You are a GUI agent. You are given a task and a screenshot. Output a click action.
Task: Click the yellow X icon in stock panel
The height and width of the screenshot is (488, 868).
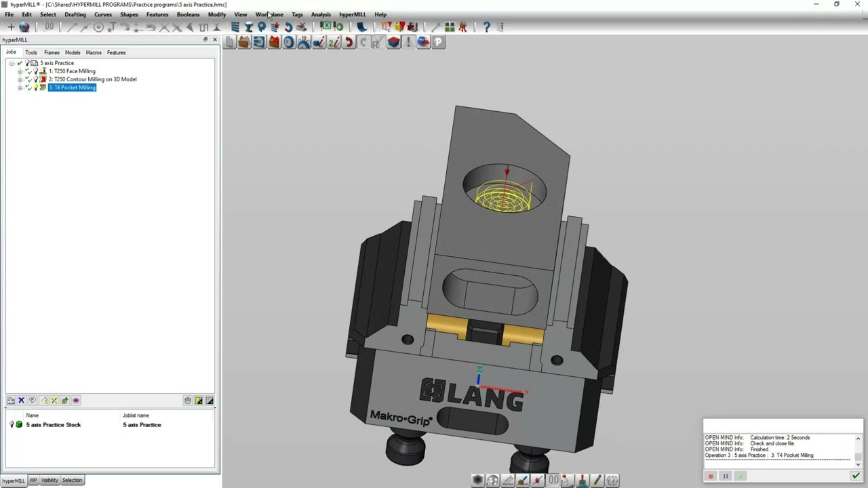[x=54, y=401]
